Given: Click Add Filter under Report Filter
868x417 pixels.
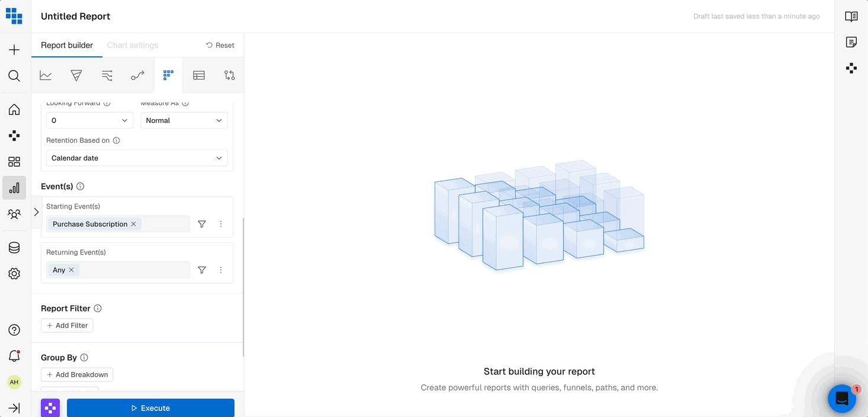Looking at the screenshot, I should coord(67,325).
